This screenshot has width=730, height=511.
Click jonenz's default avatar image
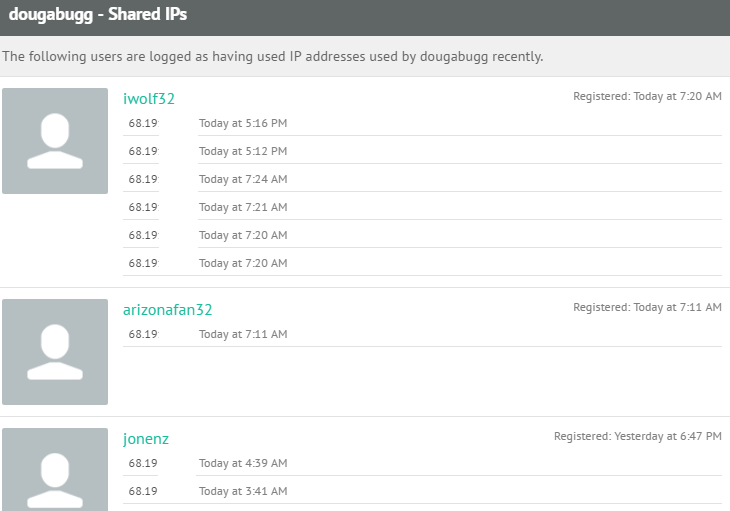click(55, 470)
